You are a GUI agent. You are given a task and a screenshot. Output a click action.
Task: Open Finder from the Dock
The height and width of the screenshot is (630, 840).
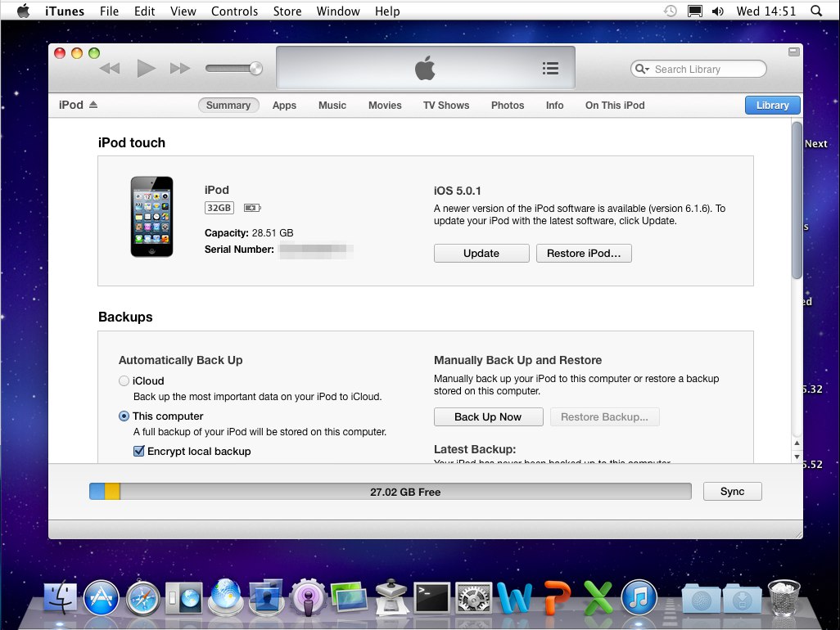(x=60, y=596)
